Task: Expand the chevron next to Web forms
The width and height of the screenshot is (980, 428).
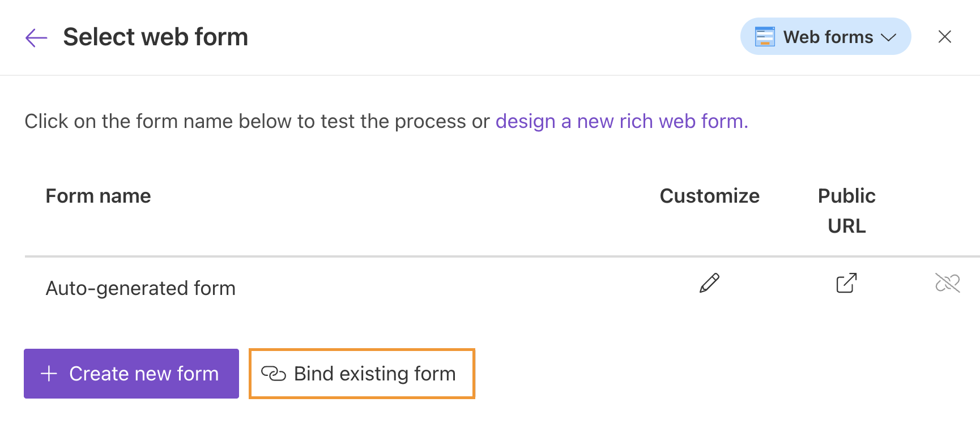Action: pos(889,37)
